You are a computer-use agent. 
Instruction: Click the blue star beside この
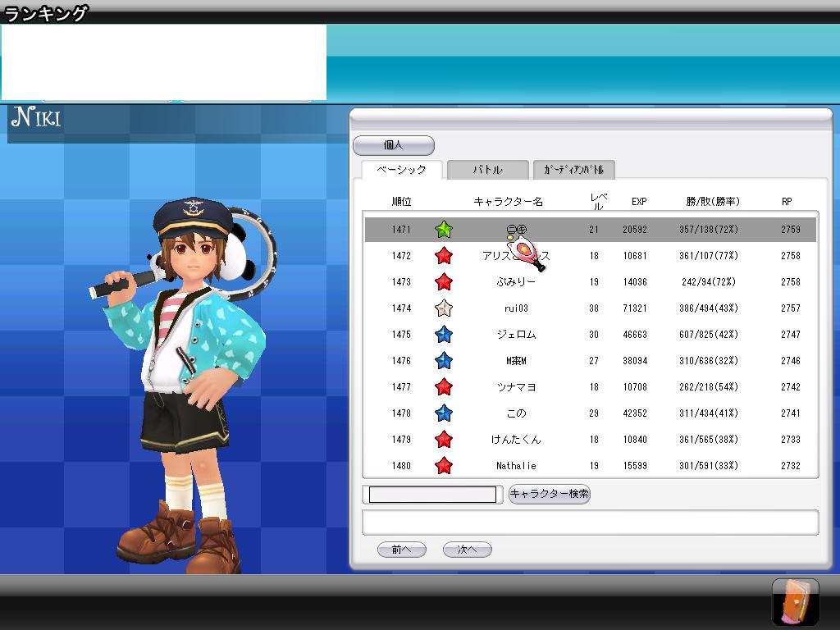(x=444, y=413)
